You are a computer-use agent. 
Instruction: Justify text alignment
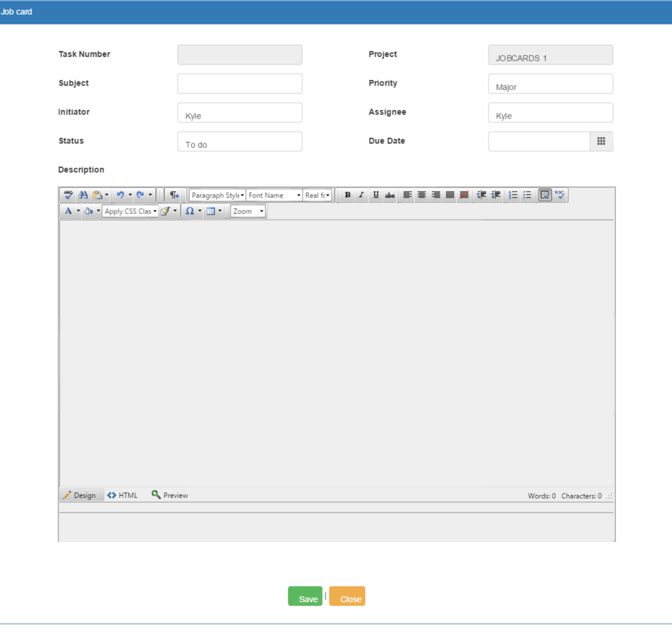coord(450,195)
